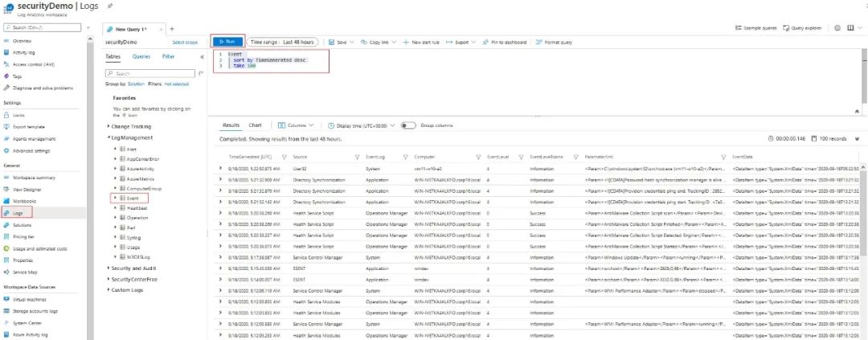This screenshot has height=340, width=868.
Task: Open the settings gear icon
Action: coord(837,27)
